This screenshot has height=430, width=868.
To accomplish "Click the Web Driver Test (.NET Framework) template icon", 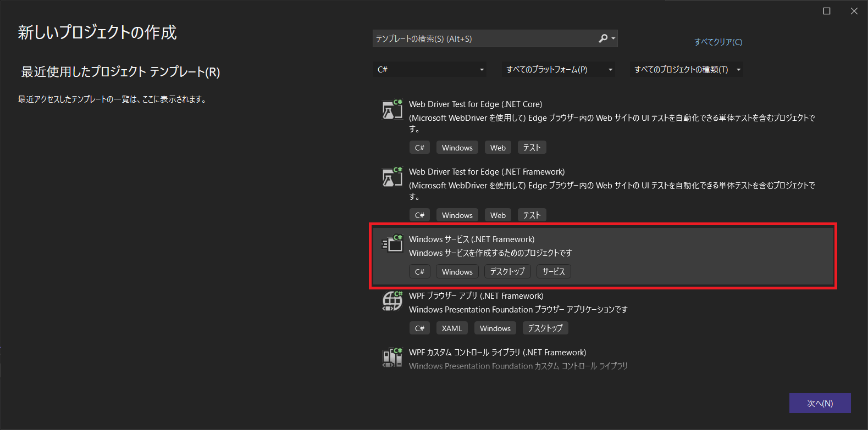I will click(392, 177).
